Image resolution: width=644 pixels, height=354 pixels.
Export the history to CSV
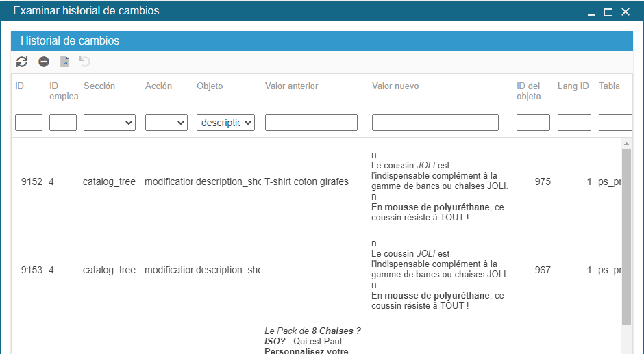[x=64, y=62]
